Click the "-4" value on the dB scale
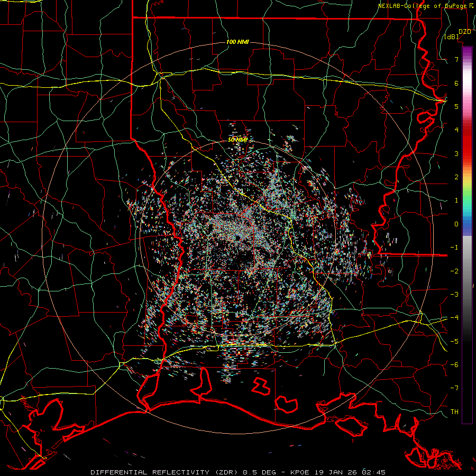Viewport: 476px width, 476px height. (454, 318)
